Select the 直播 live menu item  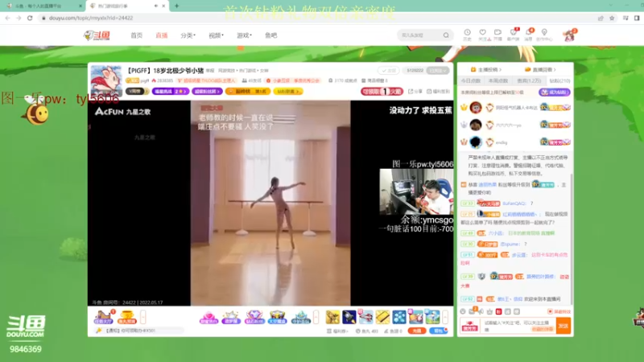point(162,35)
